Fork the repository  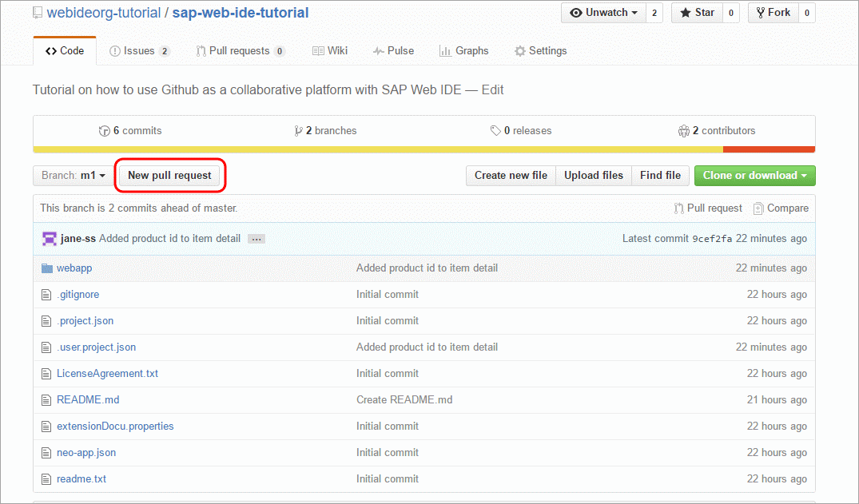773,13
